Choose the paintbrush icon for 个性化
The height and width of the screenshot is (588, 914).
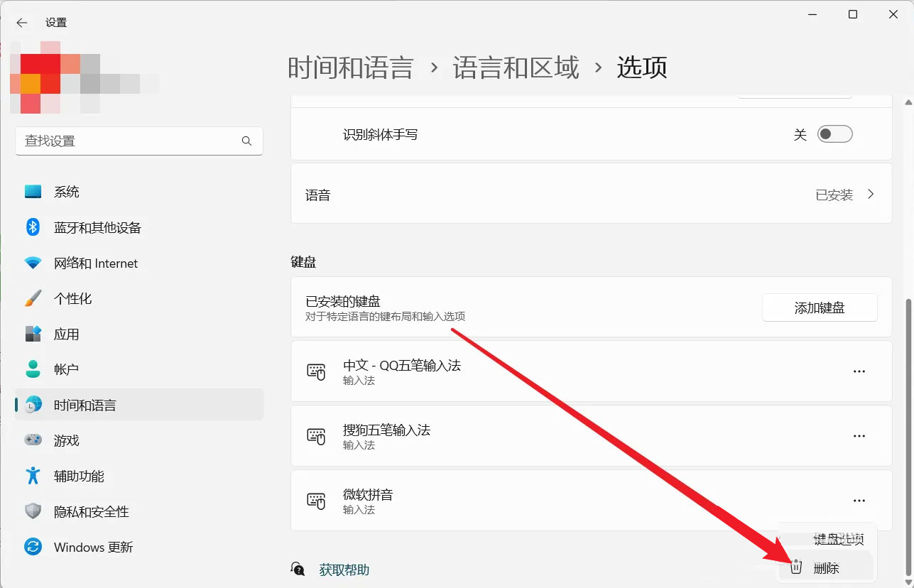pos(33,298)
